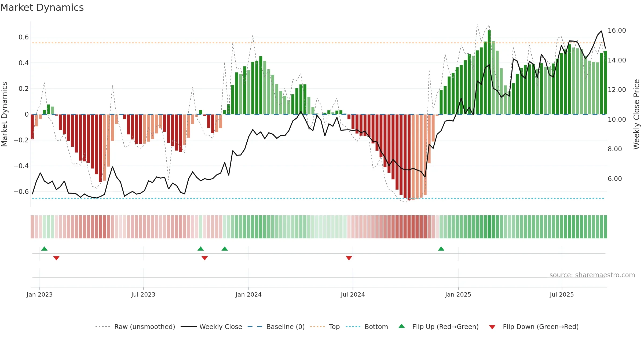Click the 10.00 price axis label
Image resolution: width=644 pixels, height=362 pixels.
click(x=617, y=120)
